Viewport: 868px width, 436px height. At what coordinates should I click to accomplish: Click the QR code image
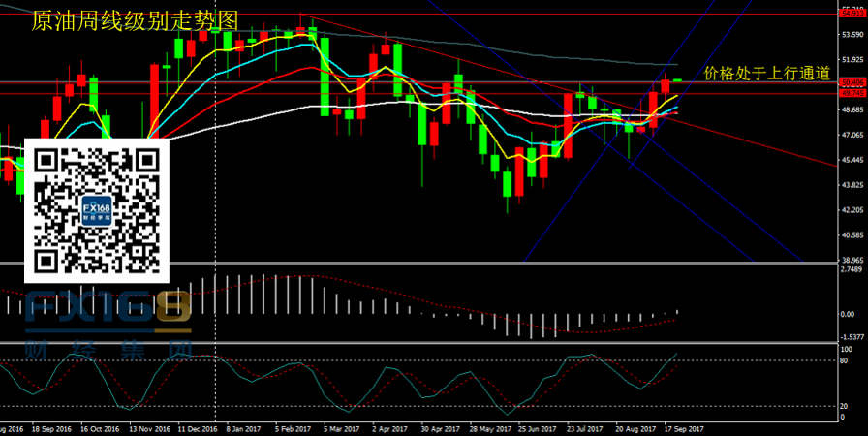(x=97, y=210)
